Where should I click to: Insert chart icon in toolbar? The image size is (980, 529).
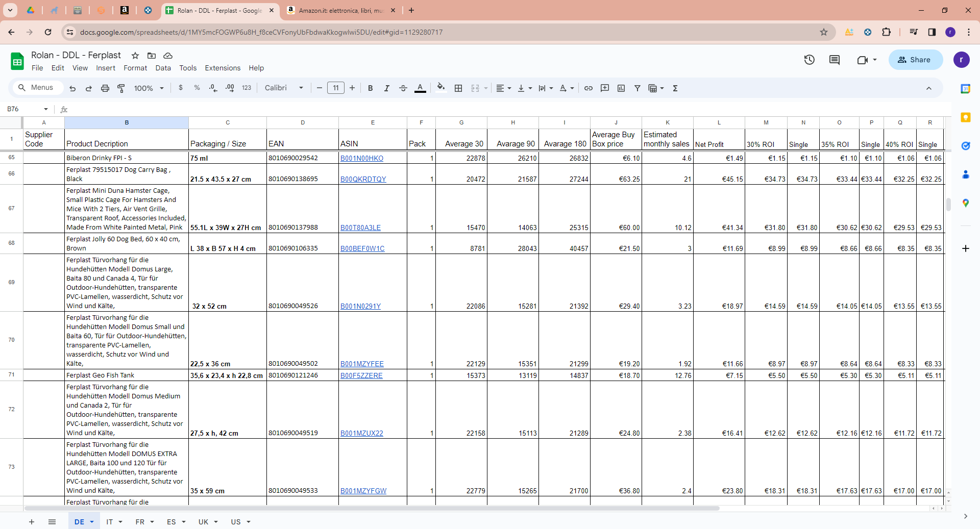click(x=621, y=88)
